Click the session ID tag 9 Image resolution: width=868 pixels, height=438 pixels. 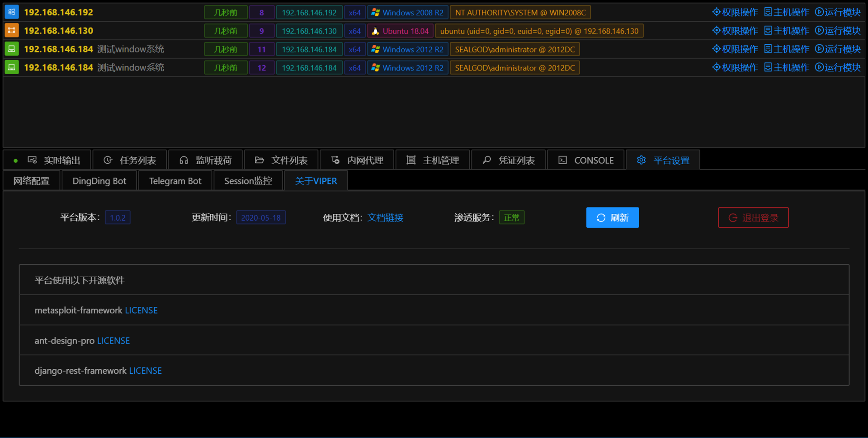(262, 31)
